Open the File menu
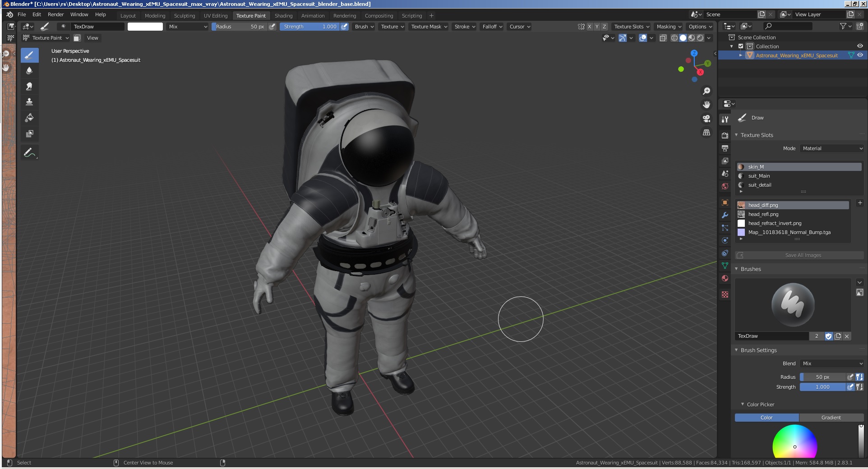Image resolution: width=868 pixels, height=469 pixels. pyautogui.click(x=22, y=14)
